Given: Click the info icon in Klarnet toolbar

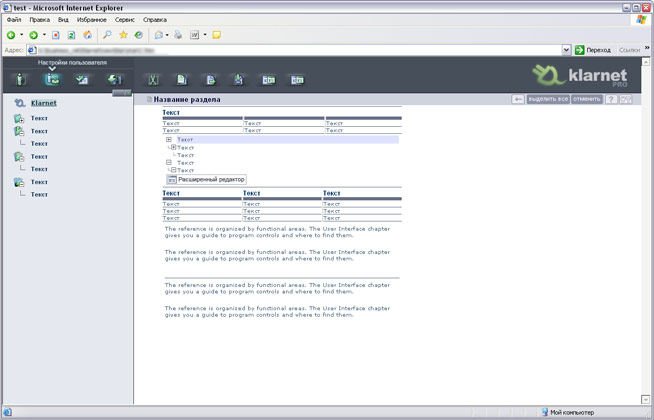Looking at the screenshot, I should click(x=20, y=80).
